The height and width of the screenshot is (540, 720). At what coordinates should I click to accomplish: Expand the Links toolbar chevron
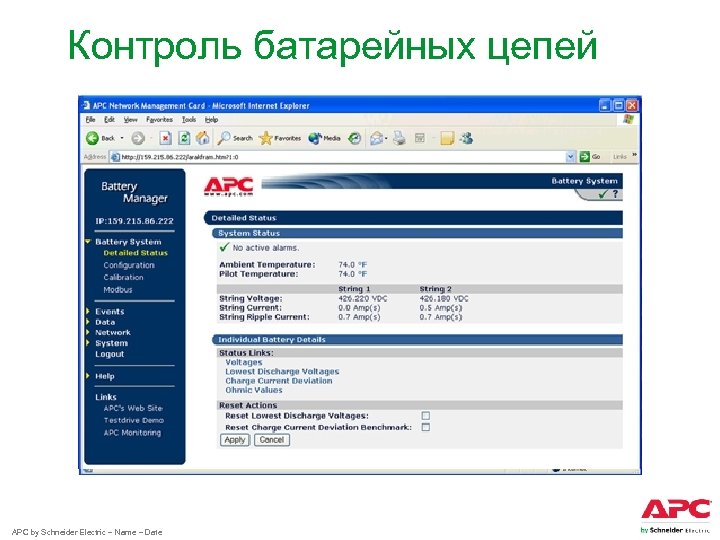(634, 155)
